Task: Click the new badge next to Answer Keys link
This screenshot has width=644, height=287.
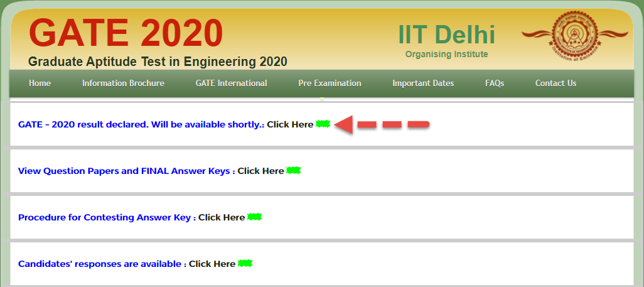Action: [x=293, y=170]
